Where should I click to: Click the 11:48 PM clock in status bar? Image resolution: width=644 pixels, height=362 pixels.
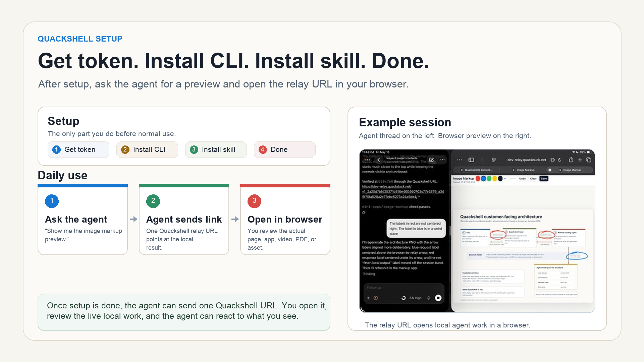[368, 152]
